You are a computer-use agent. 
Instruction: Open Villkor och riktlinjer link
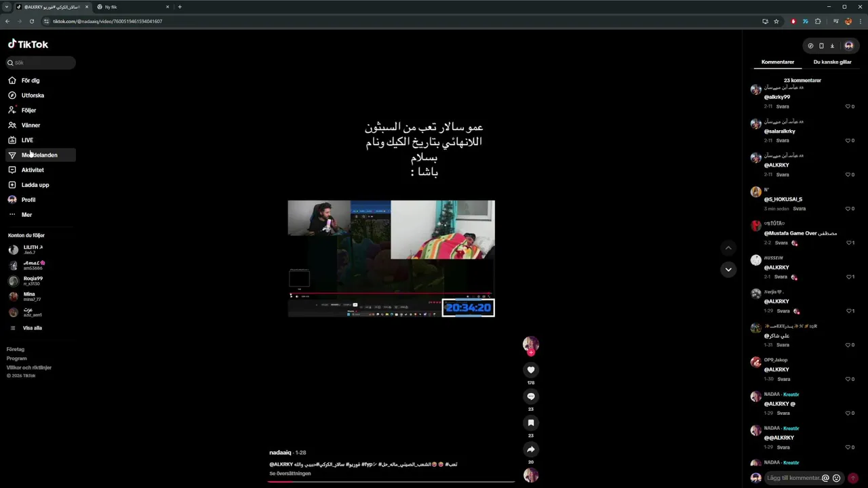29,367
